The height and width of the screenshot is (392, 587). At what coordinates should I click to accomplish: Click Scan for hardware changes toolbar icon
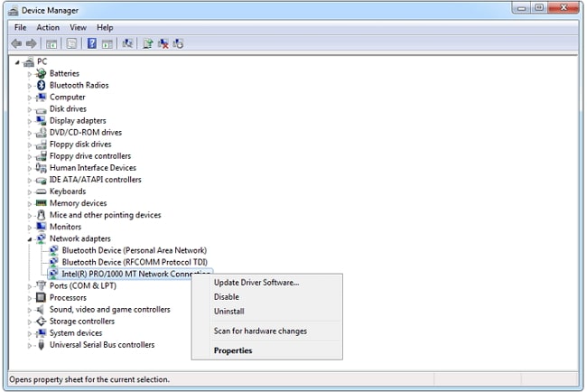pos(127,43)
